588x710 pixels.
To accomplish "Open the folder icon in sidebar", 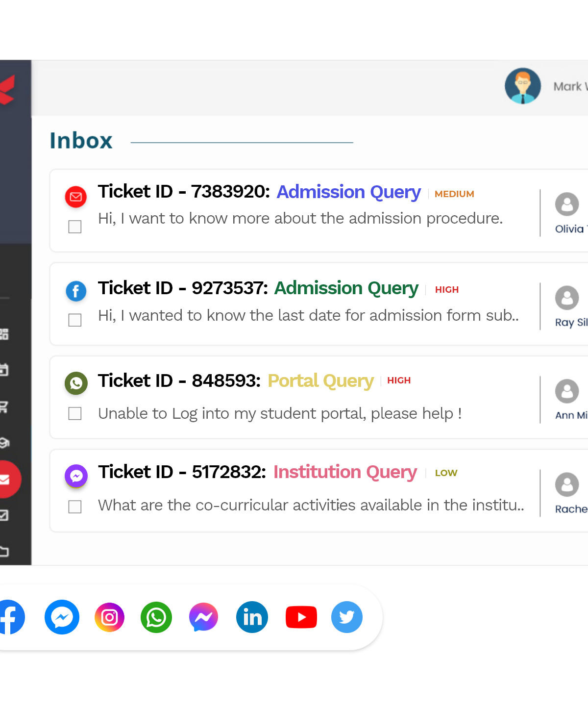I will tap(4, 552).
